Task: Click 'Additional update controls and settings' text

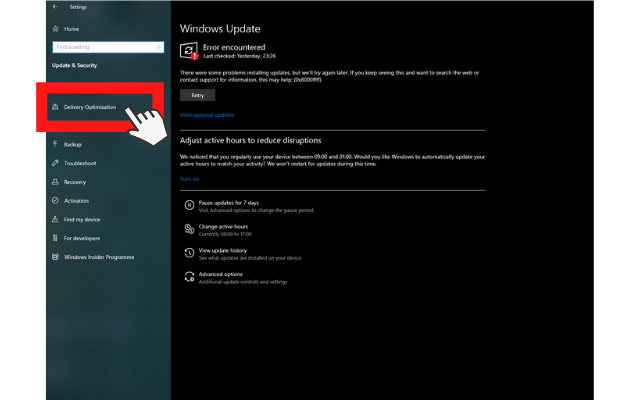Action: click(243, 282)
